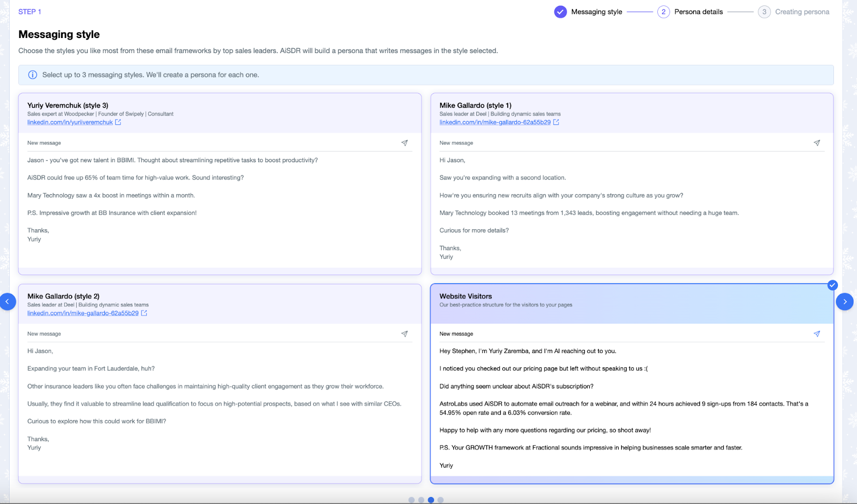Screen dimensions: 857x504
Task: Click 'Did anything seem unclear about AiSDR's subscription?' line
Action: click(x=516, y=386)
